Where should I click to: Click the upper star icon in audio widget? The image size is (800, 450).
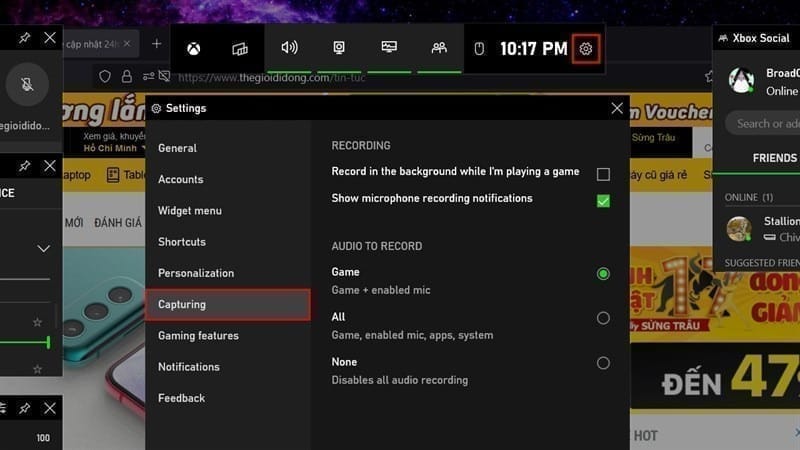coord(37,322)
